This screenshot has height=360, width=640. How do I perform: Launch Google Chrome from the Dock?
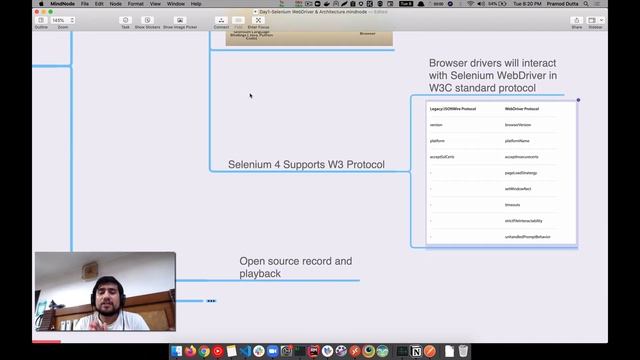click(204, 351)
